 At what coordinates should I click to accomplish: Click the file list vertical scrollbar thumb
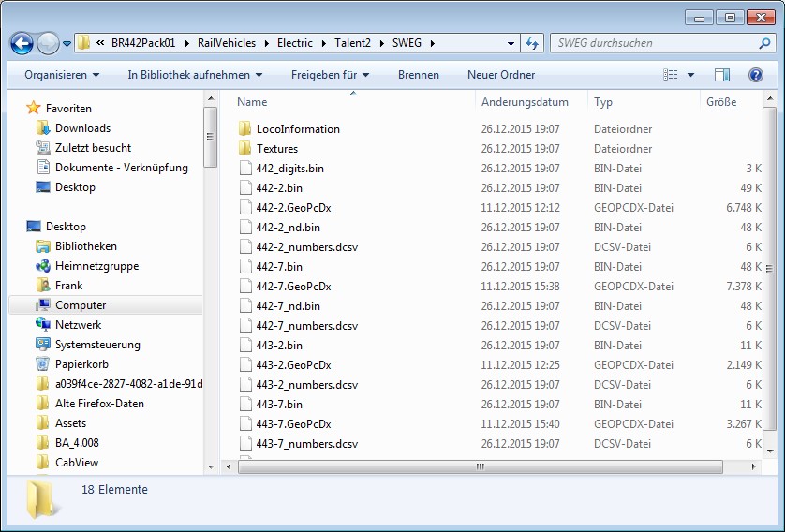click(x=769, y=269)
